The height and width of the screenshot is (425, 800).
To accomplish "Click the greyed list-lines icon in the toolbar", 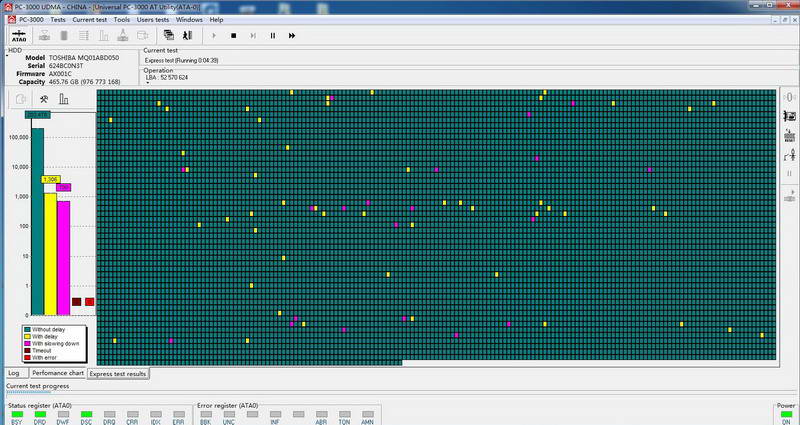I will [84, 36].
